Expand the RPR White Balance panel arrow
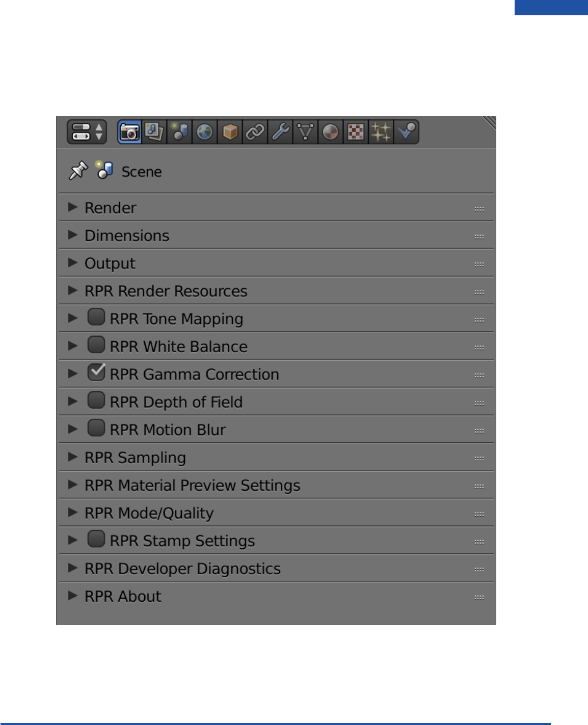This screenshot has height=725, width=588. tap(73, 346)
